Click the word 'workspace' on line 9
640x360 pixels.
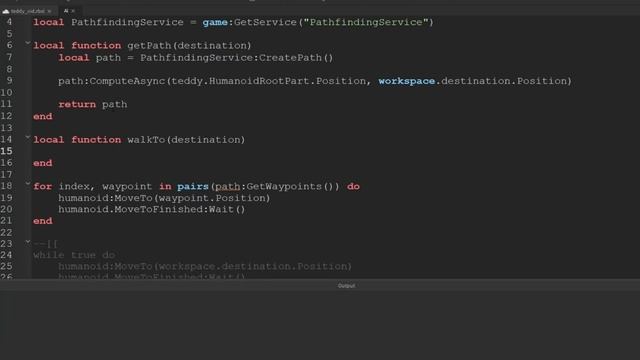pyautogui.click(x=407, y=81)
